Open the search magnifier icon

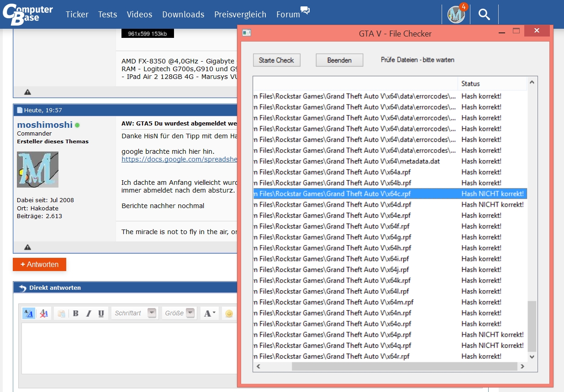484,15
